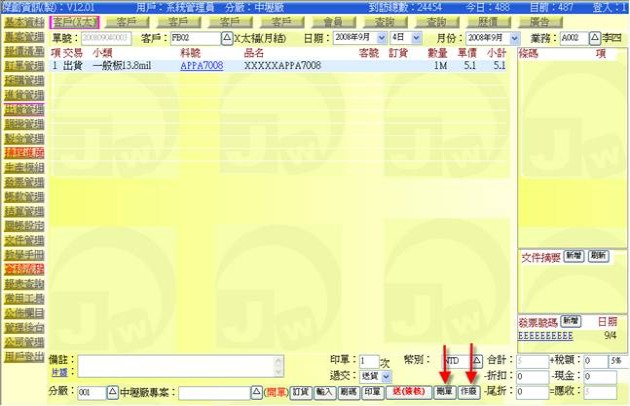
Task: Choose 用戶登出 in the left sidebar
Action: click(22, 355)
